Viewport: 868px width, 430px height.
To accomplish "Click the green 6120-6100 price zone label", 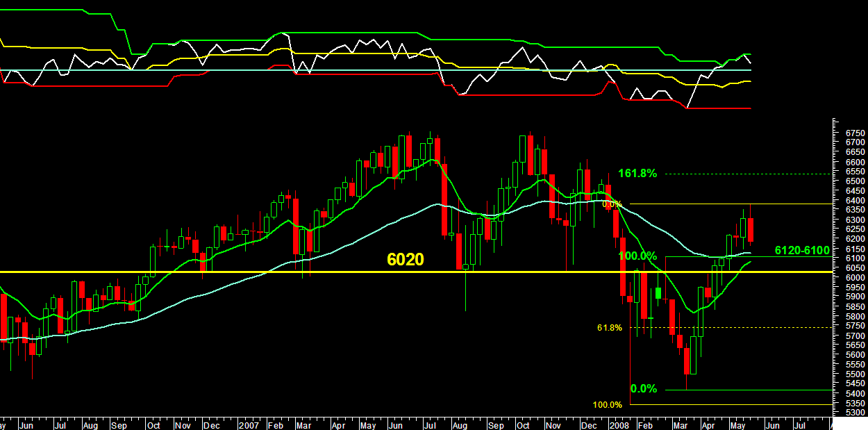I will (x=801, y=249).
